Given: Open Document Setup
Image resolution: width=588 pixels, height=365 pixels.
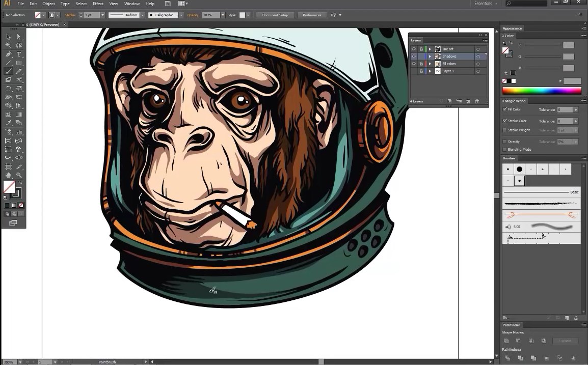Looking at the screenshot, I should click(x=275, y=15).
